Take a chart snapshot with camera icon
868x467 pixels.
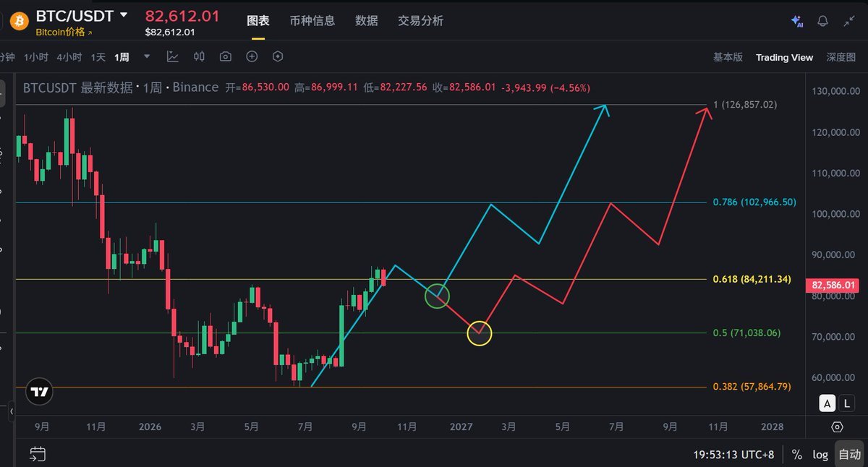226,56
